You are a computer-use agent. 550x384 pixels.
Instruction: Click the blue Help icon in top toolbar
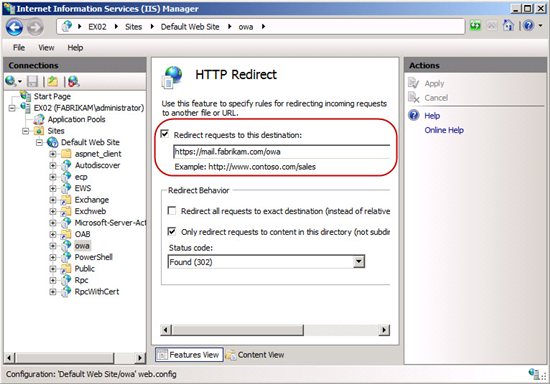[x=529, y=26]
